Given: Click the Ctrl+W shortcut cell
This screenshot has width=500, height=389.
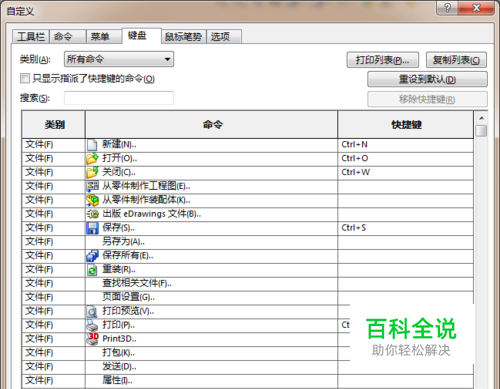Looking at the screenshot, I should 406,172.
